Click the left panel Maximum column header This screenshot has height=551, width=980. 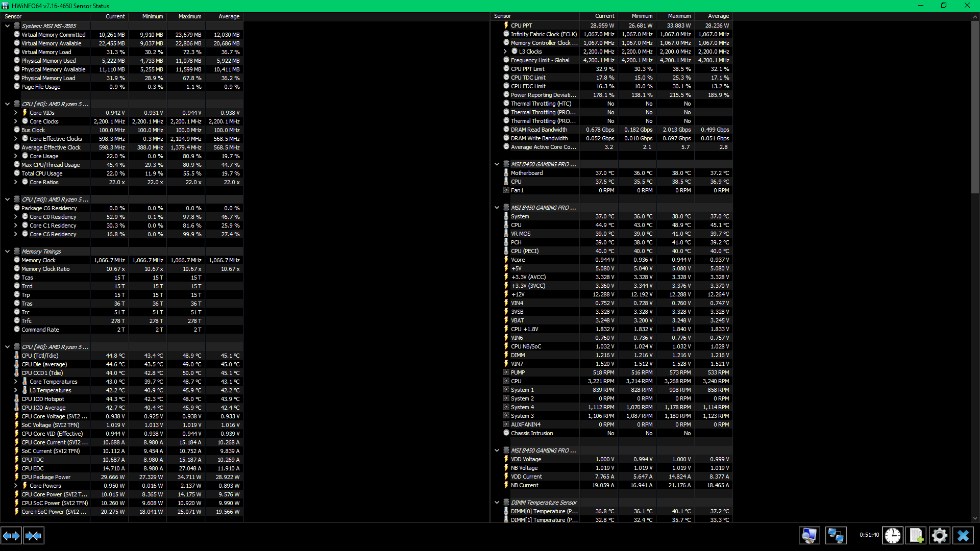[x=189, y=16]
